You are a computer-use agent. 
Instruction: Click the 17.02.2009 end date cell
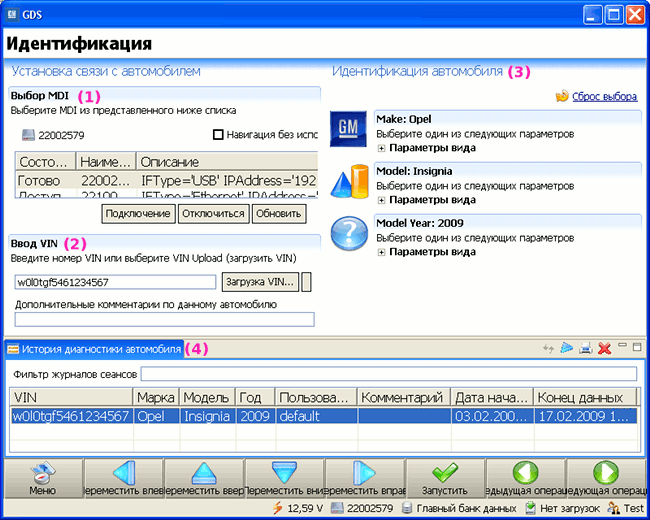(x=585, y=416)
